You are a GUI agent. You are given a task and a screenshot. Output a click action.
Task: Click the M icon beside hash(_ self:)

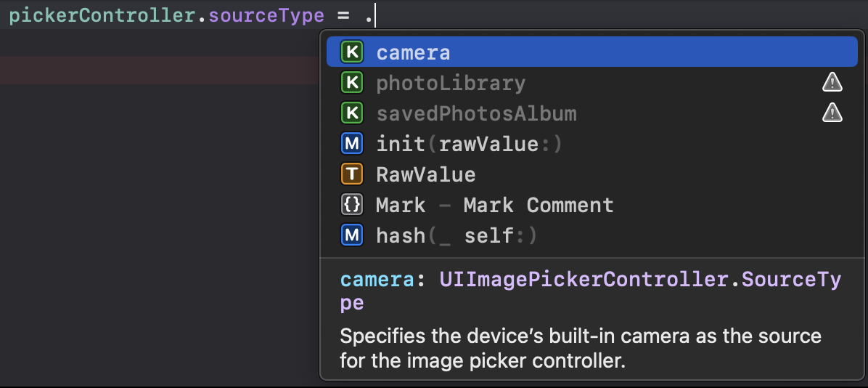[x=352, y=235]
